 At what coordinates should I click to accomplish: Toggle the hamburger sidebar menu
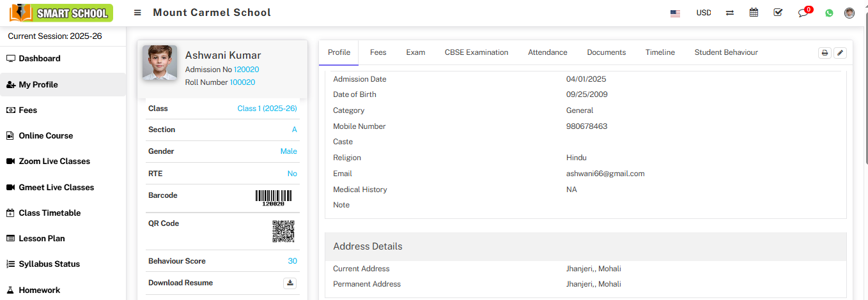coord(137,13)
